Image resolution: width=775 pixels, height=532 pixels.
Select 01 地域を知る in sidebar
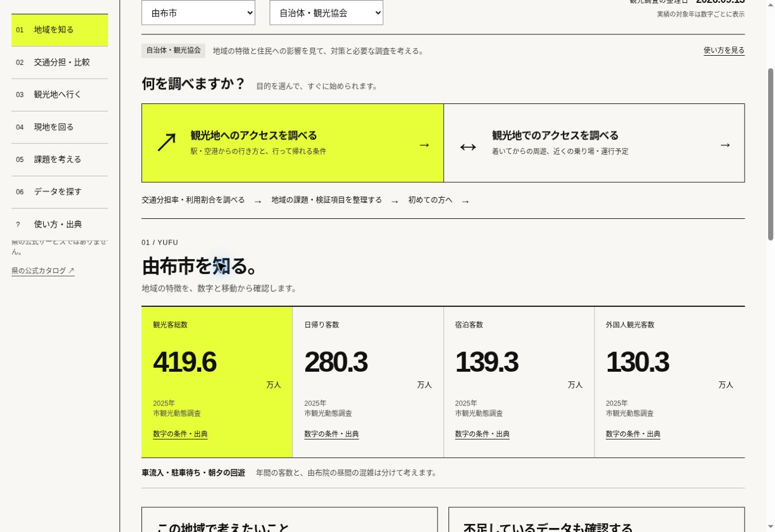[x=60, y=30]
